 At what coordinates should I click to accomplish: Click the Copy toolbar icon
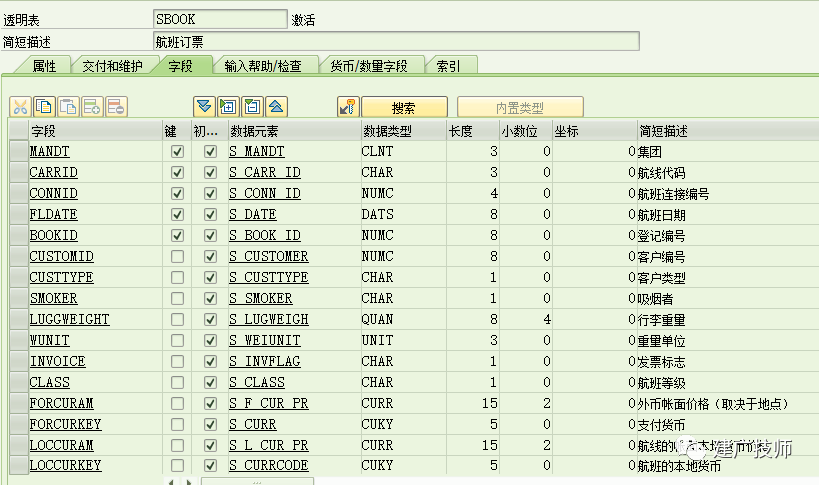tap(44, 107)
